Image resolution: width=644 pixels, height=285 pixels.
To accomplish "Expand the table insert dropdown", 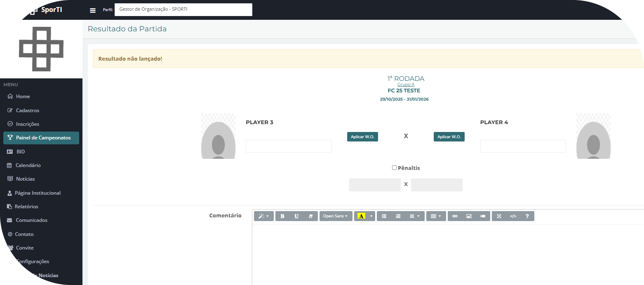I will coord(436,216).
